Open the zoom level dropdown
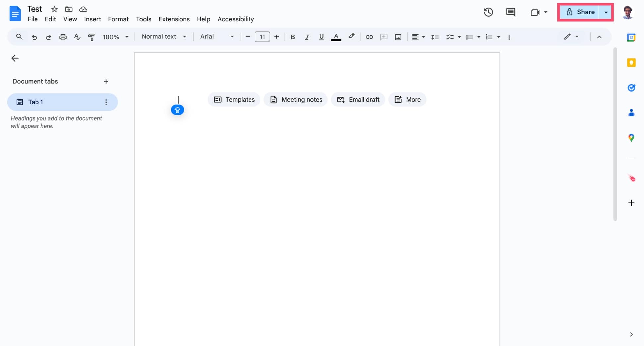Viewport: 644px width, 346px height. tap(115, 37)
